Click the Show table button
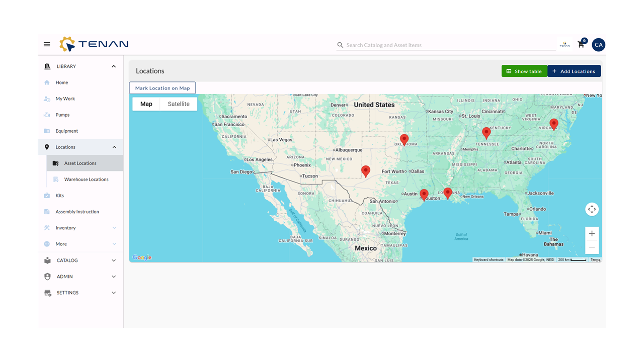The image size is (644, 362). tap(524, 71)
